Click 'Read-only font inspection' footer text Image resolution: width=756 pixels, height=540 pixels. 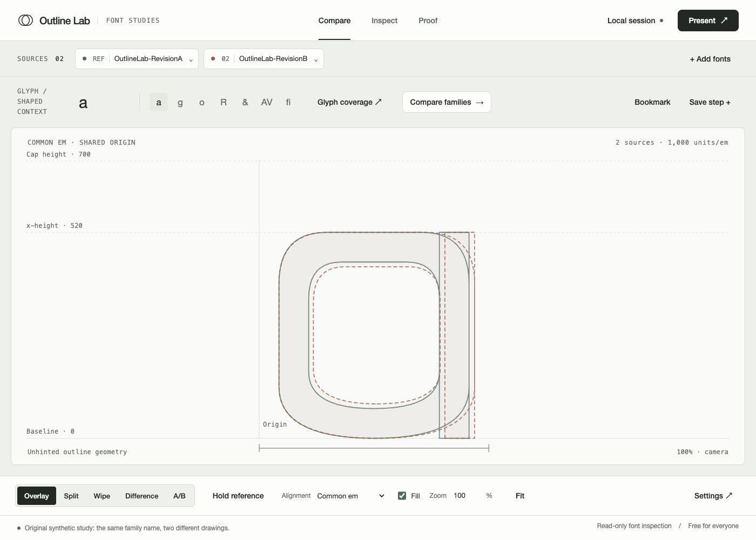[634, 526]
